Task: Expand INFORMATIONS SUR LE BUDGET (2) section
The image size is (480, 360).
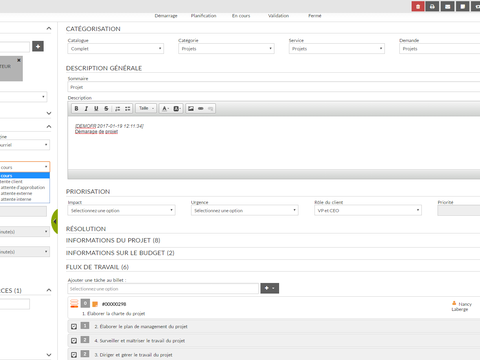Action: coord(120,253)
